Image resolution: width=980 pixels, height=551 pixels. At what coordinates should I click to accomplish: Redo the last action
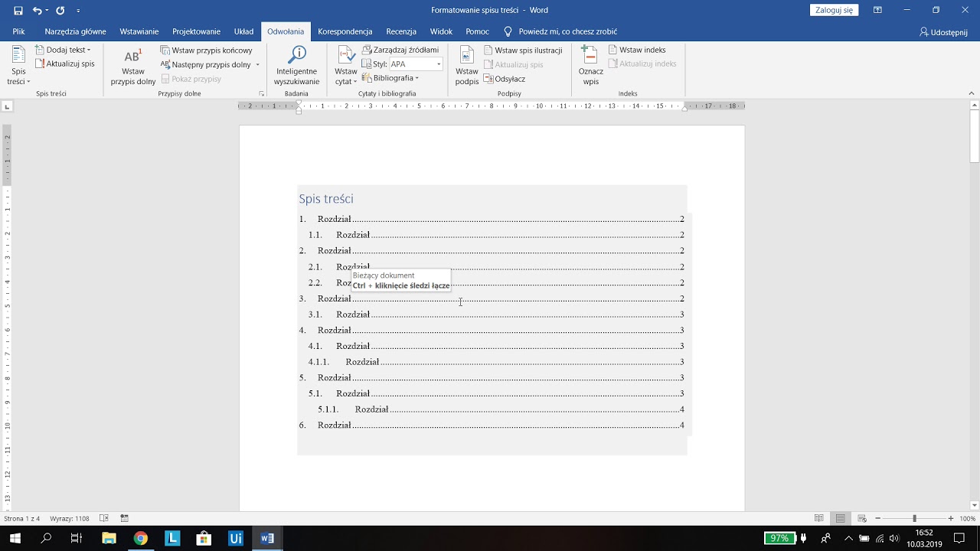pyautogui.click(x=60, y=11)
